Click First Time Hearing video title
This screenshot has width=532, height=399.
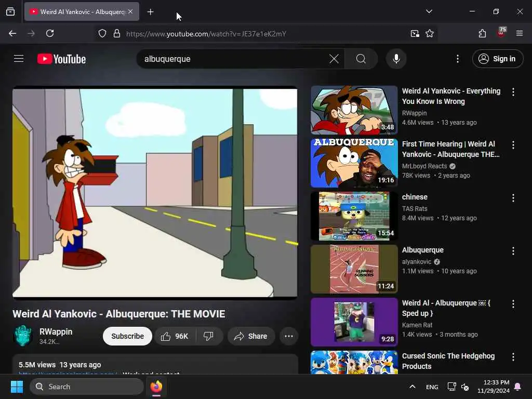(450, 149)
